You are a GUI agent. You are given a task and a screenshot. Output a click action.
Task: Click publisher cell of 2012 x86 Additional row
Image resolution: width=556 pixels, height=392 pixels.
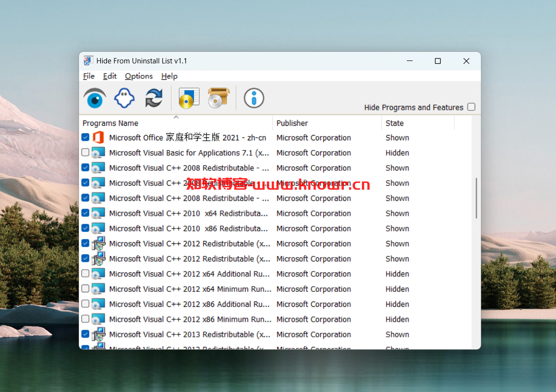click(313, 304)
